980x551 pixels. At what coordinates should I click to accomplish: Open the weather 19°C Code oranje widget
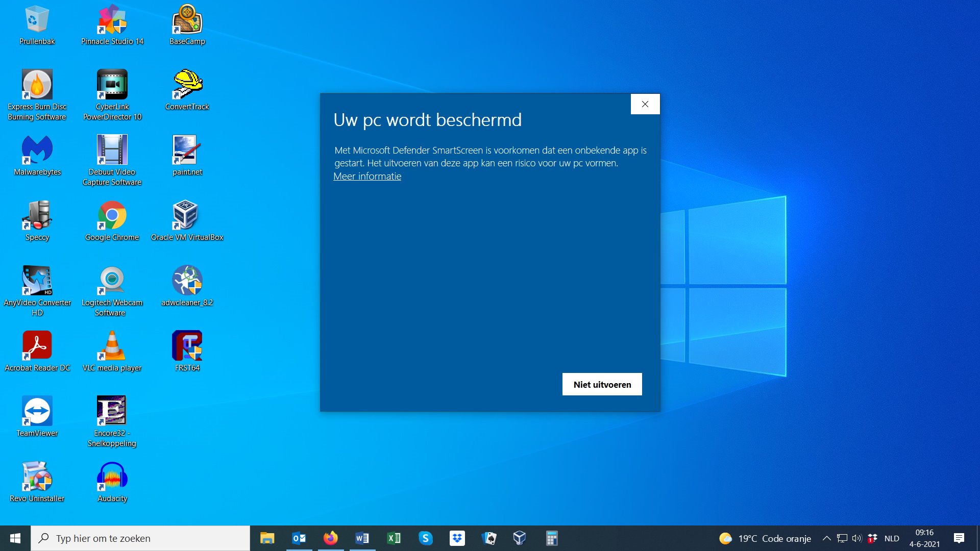[765, 538]
